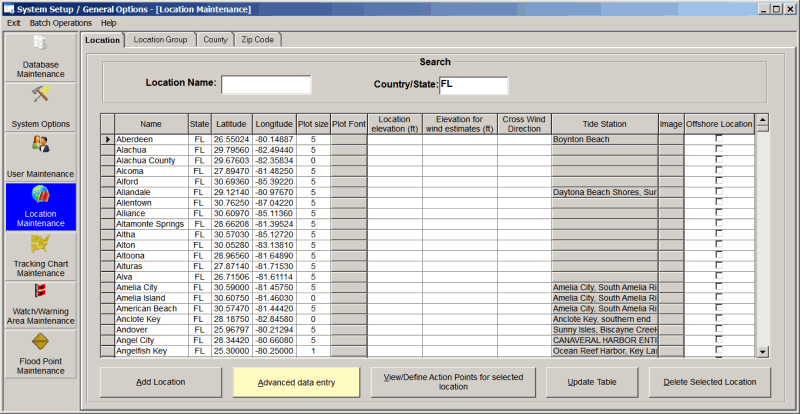Click the Add Location button
Image resolution: width=800 pixels, height=414 pixels.
click(x=160, y=382)
